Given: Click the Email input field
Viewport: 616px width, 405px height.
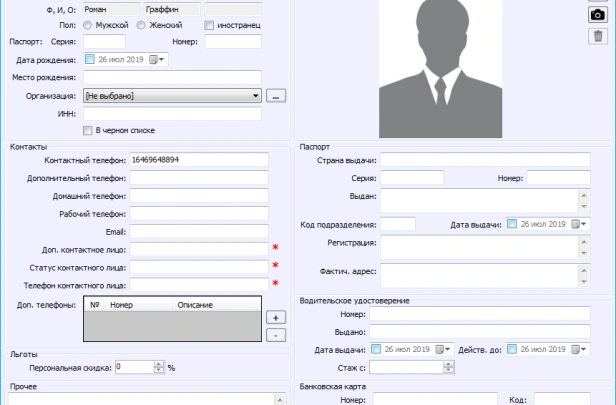Looking at the screenshot, I should pyautogui.click(x=200, y=231).
